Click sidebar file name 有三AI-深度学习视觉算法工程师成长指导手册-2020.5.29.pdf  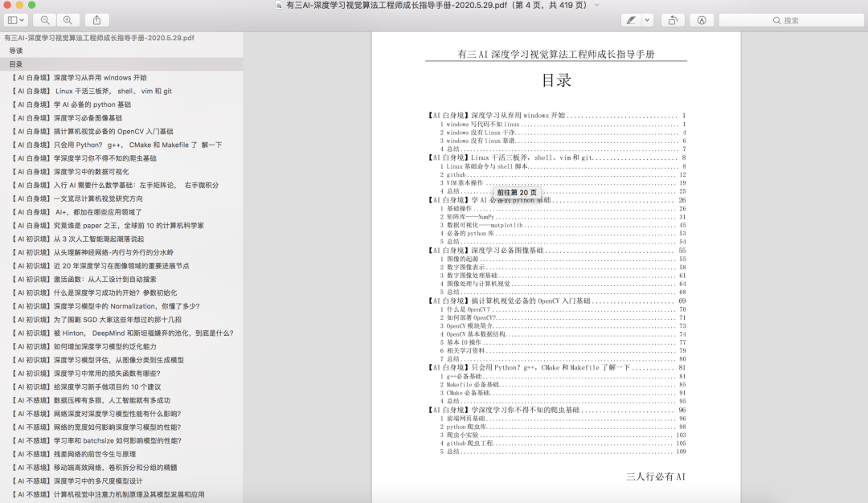point(99,38)
